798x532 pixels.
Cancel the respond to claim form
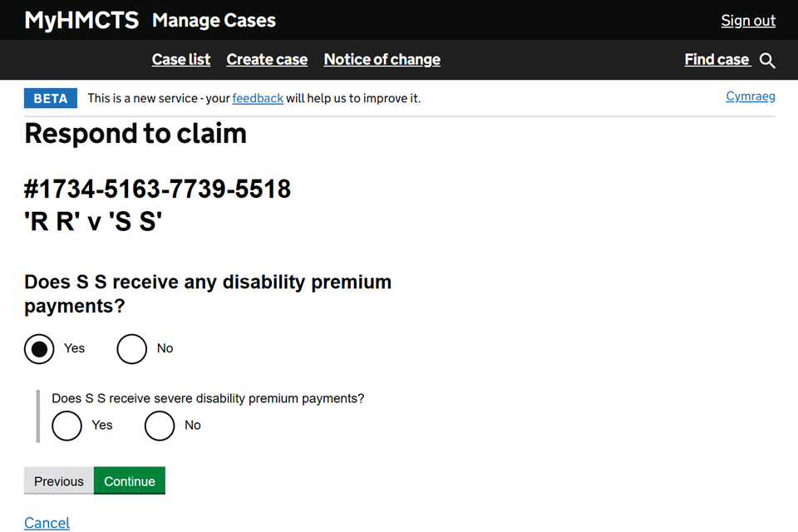(x=47, y=523)
